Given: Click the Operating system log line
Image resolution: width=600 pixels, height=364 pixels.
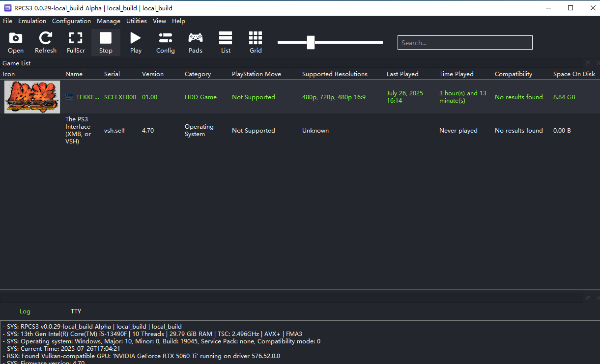Looking at the screenshot, I should pos(161,341).
